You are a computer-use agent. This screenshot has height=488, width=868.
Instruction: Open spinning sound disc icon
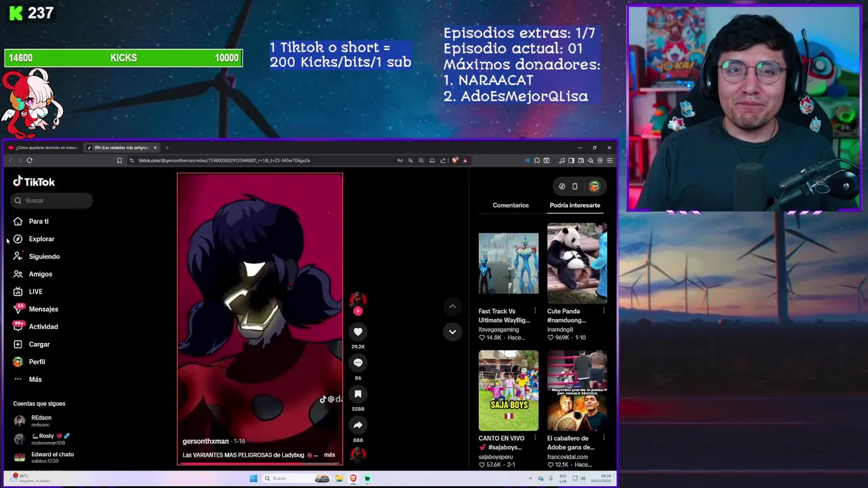(x=358, y=455)
